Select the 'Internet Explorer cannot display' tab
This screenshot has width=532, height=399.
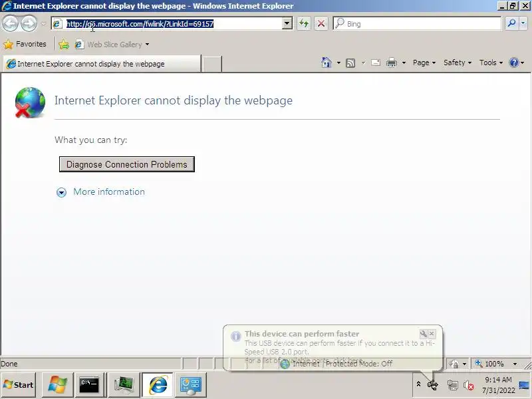click(102, 64)
